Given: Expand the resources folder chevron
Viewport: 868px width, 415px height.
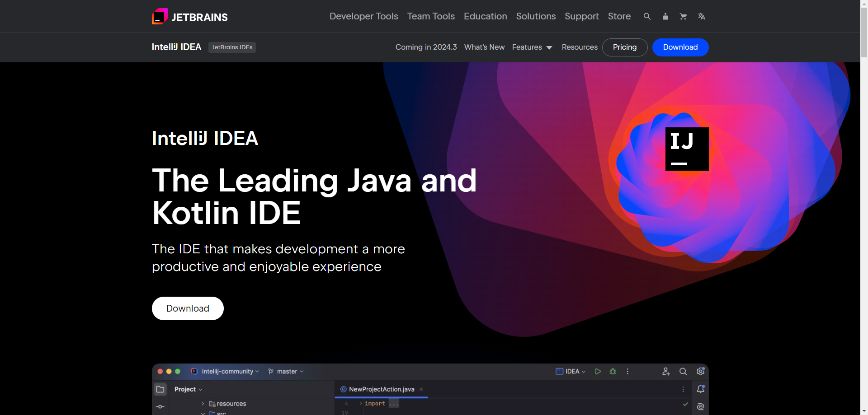Looking at the screenshot, I should click(203, 404).
